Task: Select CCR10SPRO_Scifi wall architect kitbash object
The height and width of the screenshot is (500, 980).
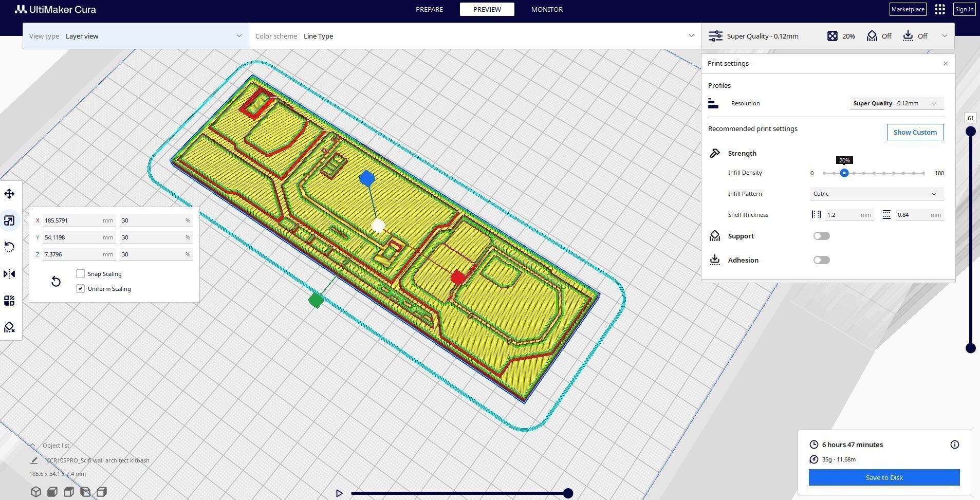Action: pos(98,460)
